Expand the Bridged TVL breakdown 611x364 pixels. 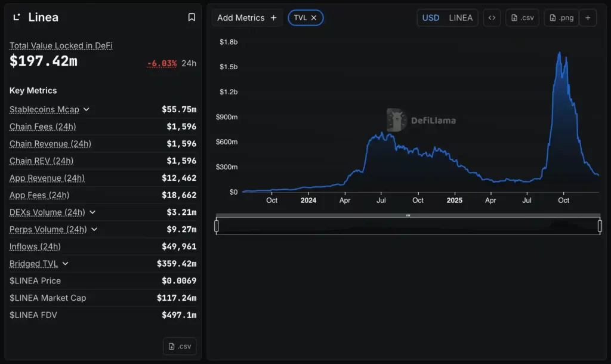click(x=66, y=264)
